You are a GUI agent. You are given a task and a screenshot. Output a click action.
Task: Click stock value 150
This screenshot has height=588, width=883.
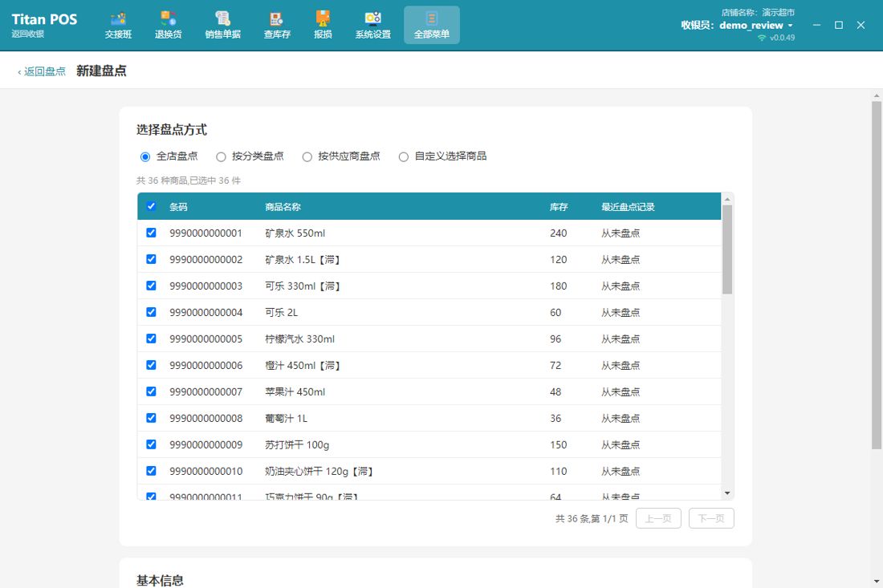[558, 444]
